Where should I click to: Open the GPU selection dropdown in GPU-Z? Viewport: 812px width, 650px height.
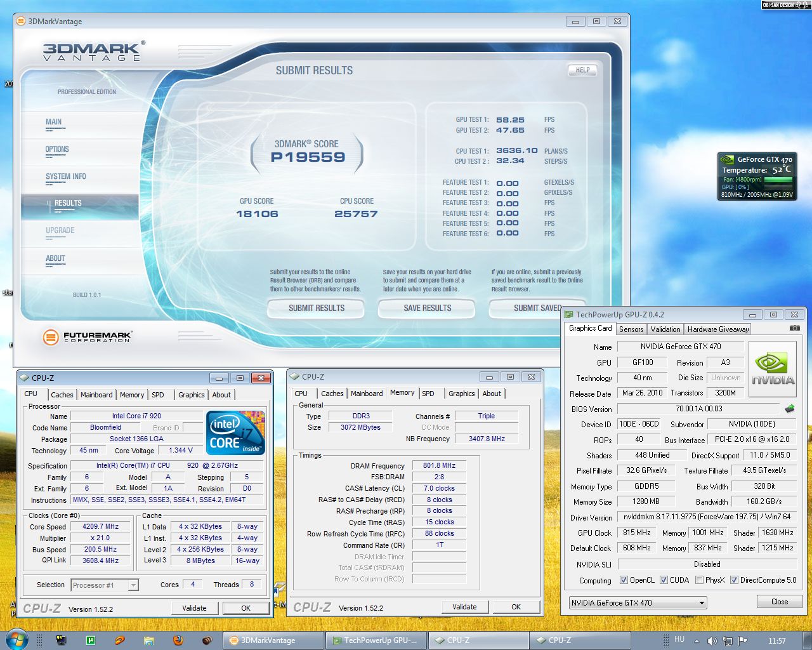(638, 602)
